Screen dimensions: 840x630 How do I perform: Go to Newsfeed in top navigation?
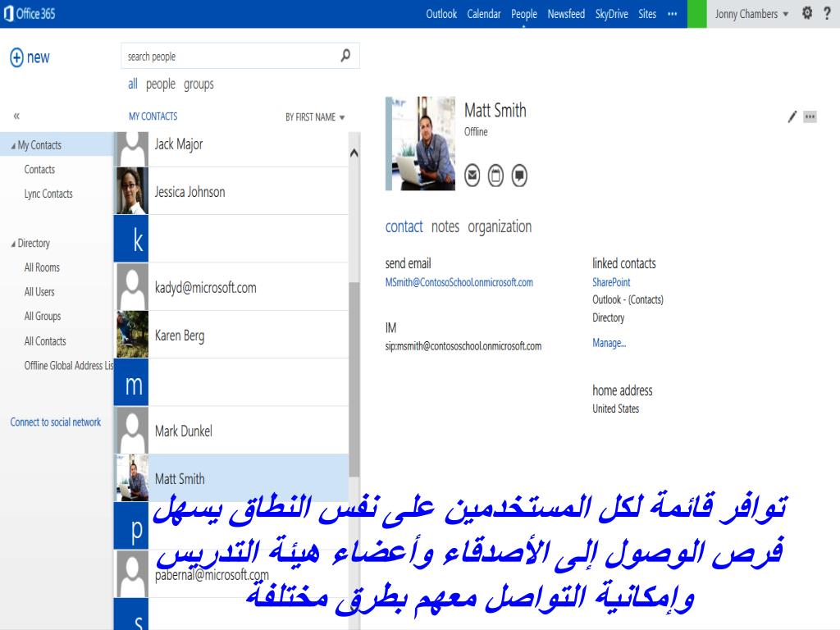pyautogui.click(x=566, y=14)
